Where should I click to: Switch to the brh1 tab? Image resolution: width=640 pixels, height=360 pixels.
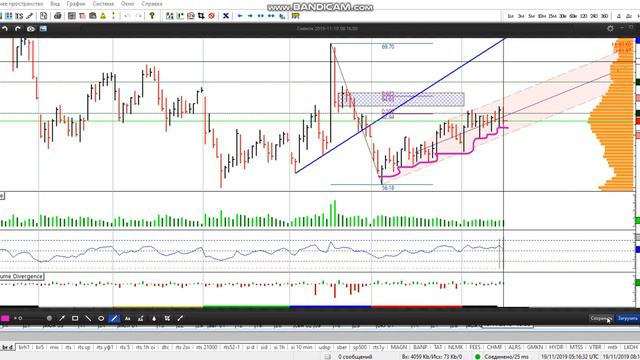click(x=24, y=347)
